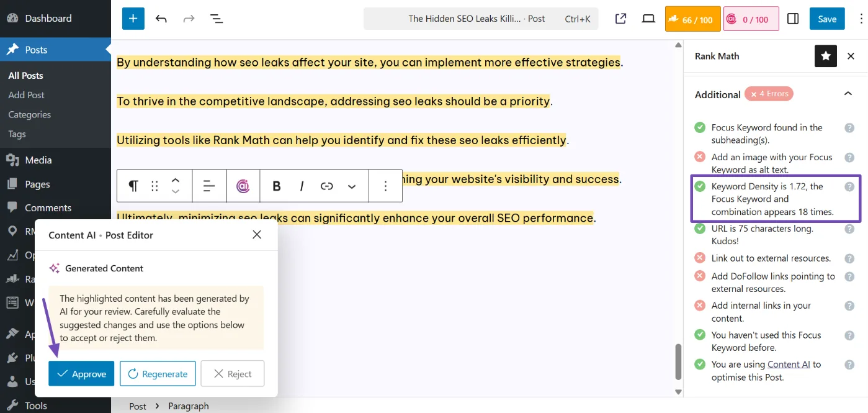Open the block options three-dot menu

tap(385, 186)
